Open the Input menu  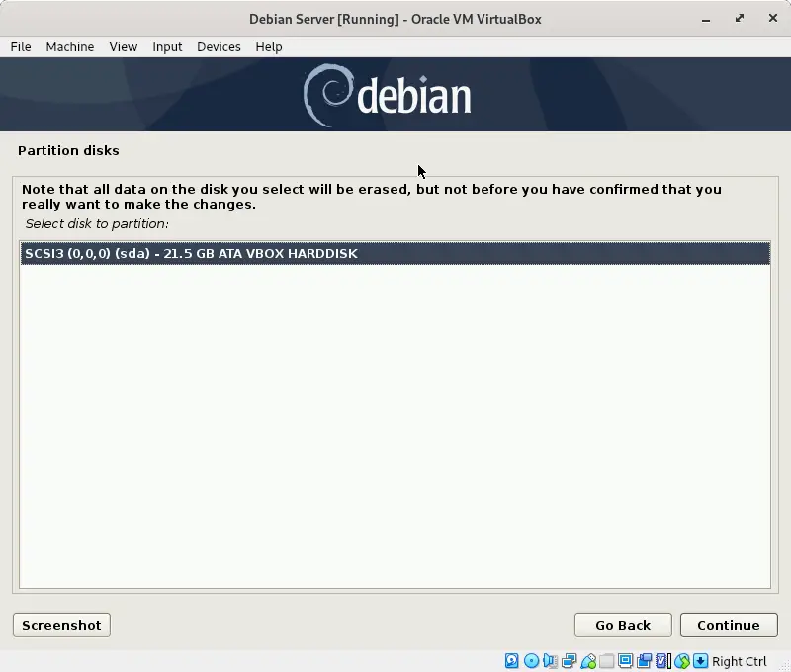(x=167, y=46)
